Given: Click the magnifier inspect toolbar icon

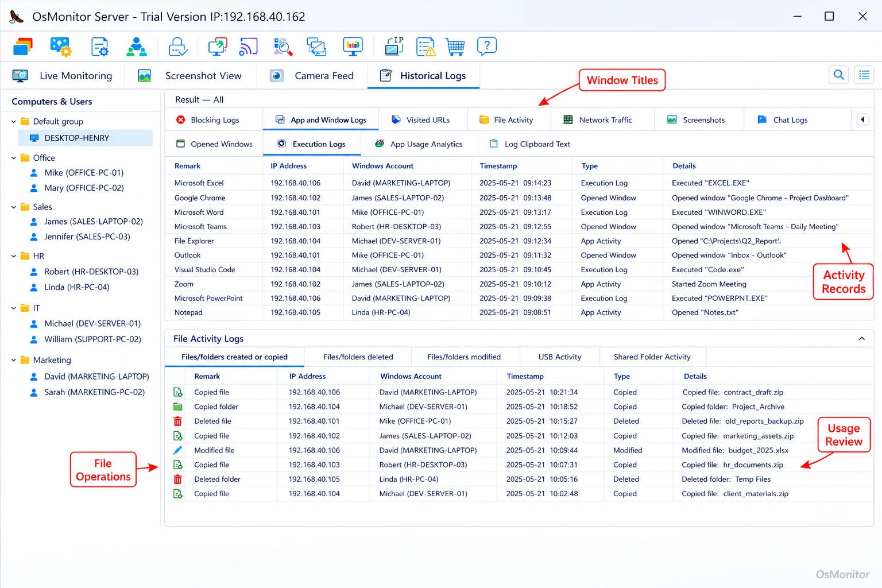Looking at the screenshot, I should click(x=283, y=47).
